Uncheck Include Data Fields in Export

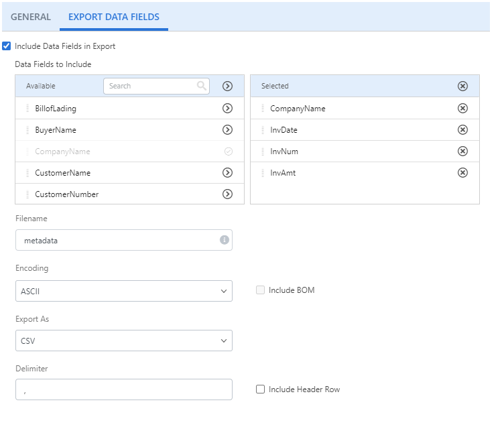pos(7,46)
